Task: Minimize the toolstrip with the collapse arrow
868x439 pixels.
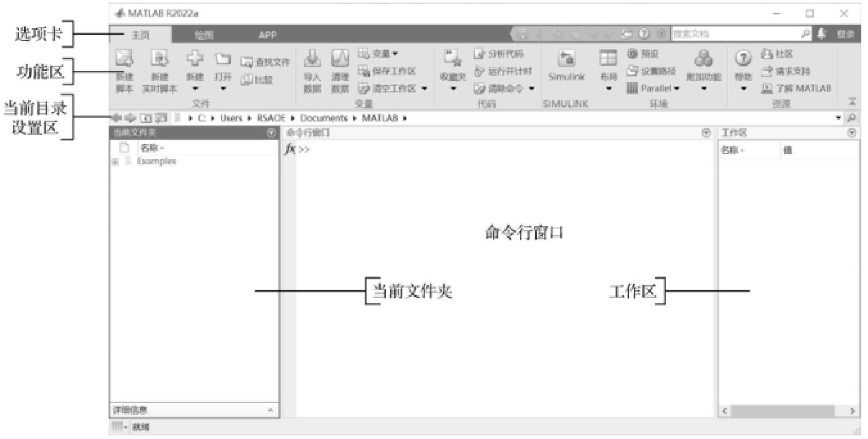Action: (x=852, y=102)
